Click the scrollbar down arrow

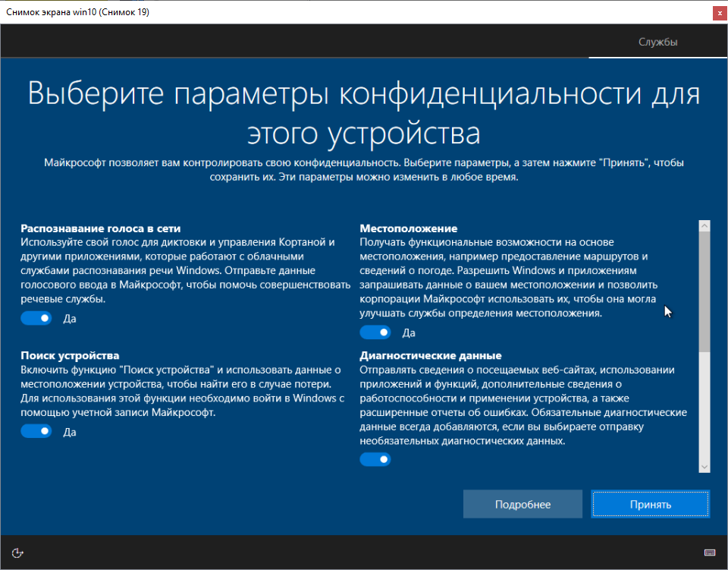[704, 467]
